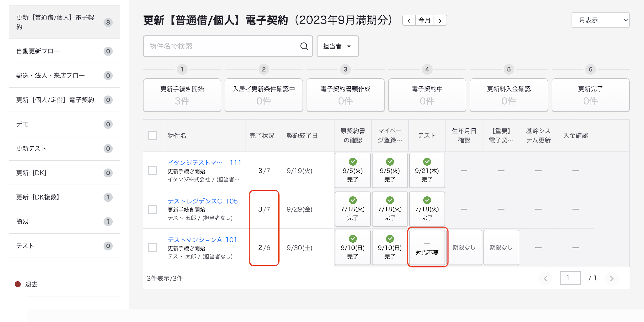Click first 期限なし cell under 生年月日確認
The height and width of the screenshot is (322, 644).
click(x=464, y=247)
